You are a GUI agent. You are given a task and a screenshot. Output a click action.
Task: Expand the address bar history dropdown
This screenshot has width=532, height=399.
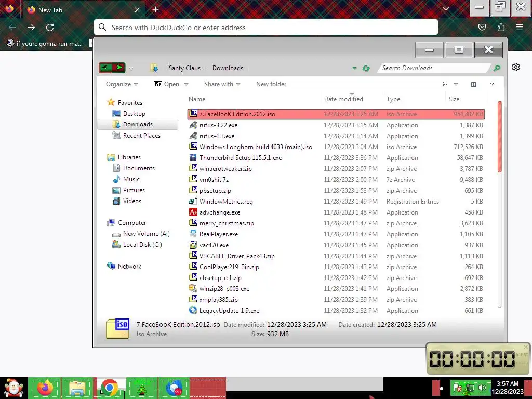[354, 68]
